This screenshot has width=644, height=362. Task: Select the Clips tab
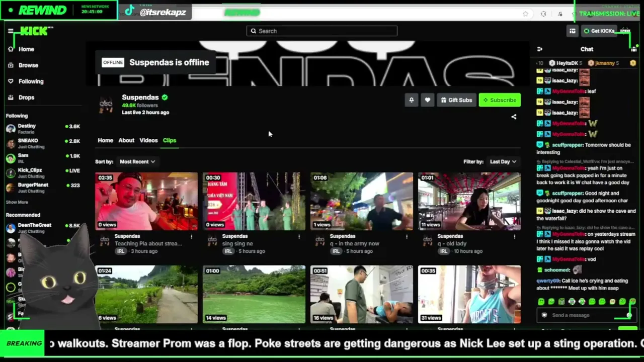click(170, 140)
